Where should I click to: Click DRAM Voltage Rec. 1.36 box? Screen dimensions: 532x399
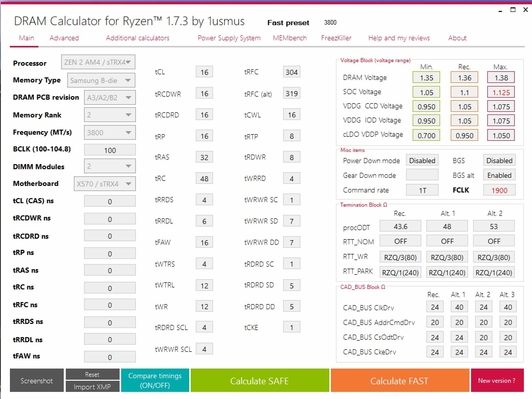(x=464, y=78)
